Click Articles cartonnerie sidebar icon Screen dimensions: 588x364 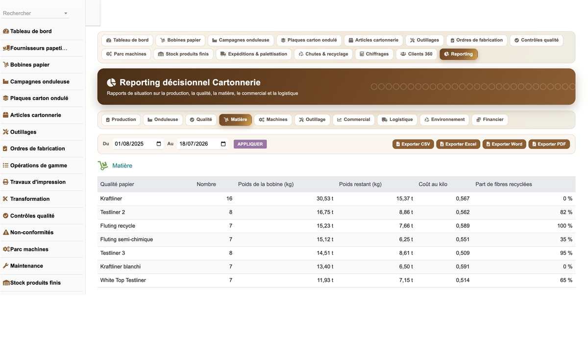click(6, 115)
